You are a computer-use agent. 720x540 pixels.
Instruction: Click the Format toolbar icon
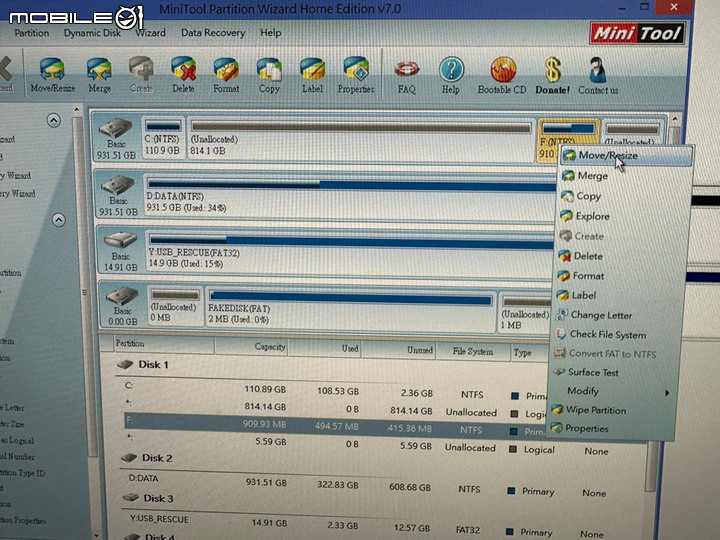(x=226, y=75)
